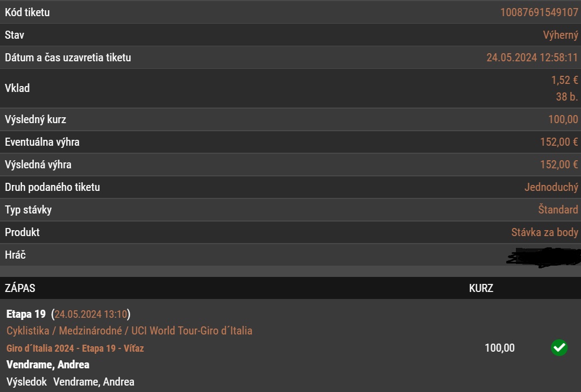Click the match odds value 100,00
Screen dimensions: 581x392
click(499, 348)
